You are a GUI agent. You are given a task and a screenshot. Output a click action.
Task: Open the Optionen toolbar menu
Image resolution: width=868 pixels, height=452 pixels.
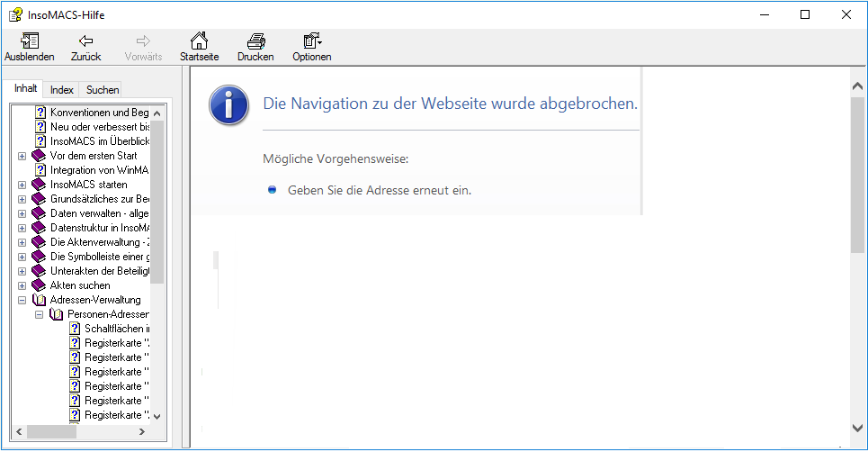[x=312, y=41]
